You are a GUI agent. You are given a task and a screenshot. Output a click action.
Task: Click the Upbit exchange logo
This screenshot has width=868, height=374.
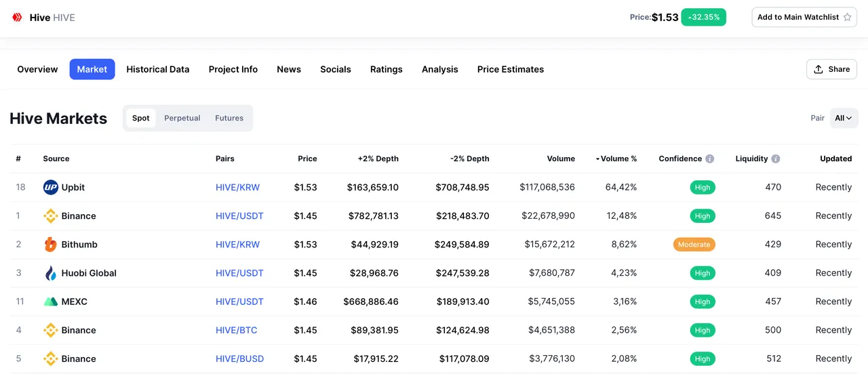tap(51, 187)
